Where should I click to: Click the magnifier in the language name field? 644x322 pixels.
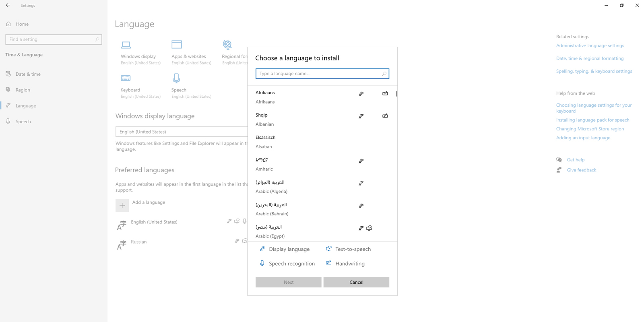384,74
